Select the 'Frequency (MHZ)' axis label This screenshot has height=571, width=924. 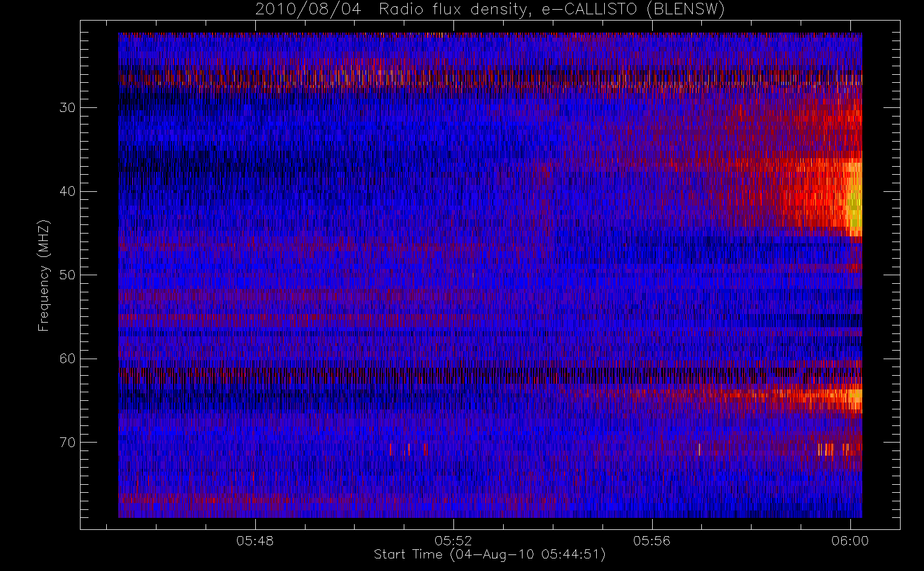[44, 275]
